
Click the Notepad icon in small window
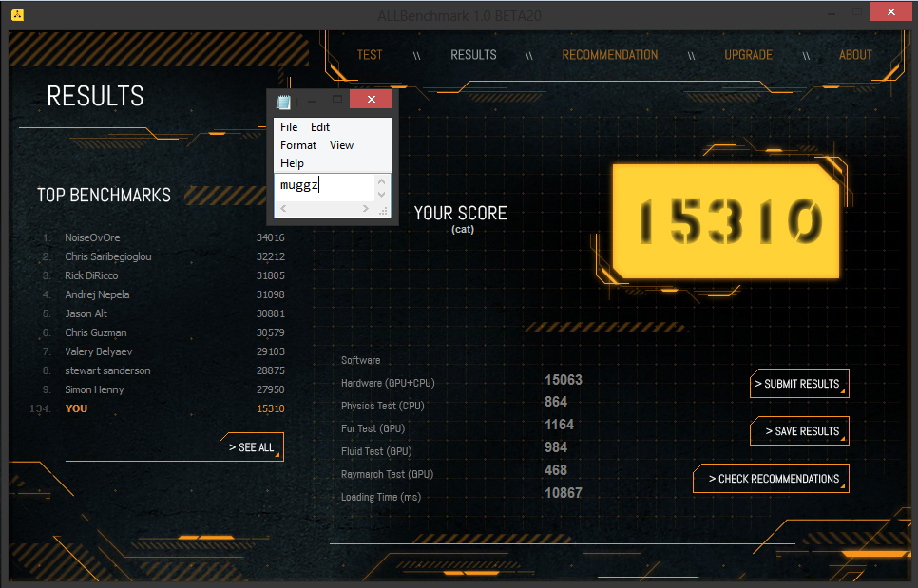click(283, 100)
